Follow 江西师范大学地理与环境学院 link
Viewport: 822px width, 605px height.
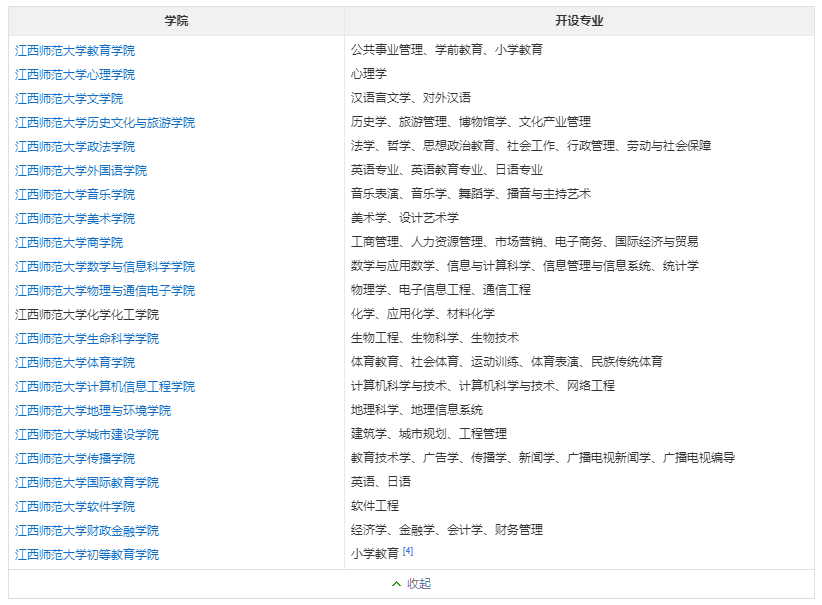pos(93,411)
